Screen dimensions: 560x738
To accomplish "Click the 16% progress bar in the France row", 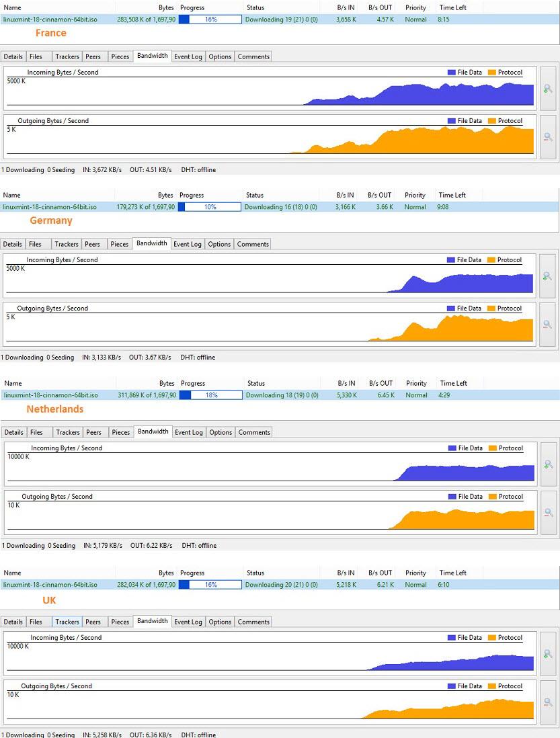I will click(210, 19).
